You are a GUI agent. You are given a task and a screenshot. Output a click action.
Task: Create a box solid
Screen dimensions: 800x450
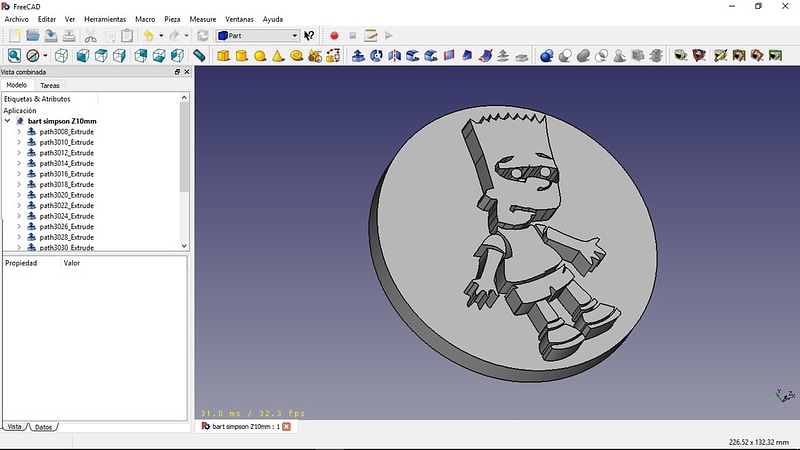[x=223, y=56]
